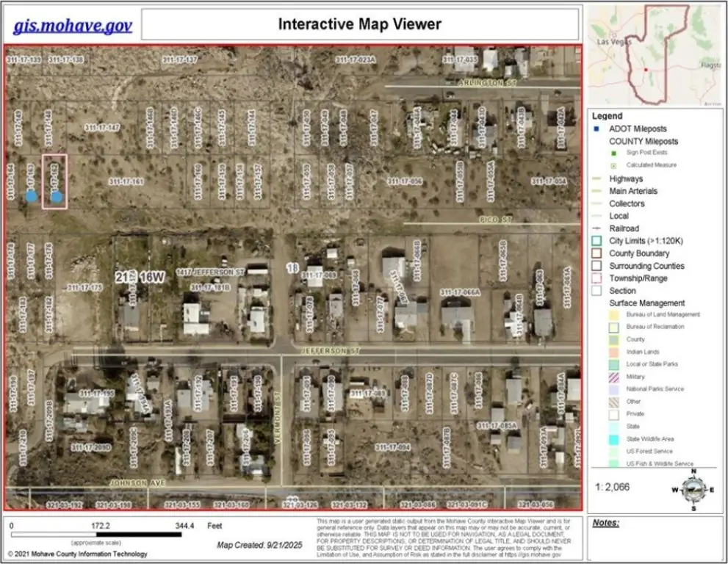
Task: Click the Township/Range pink outline symbol
Action: (x=597, y=278)
